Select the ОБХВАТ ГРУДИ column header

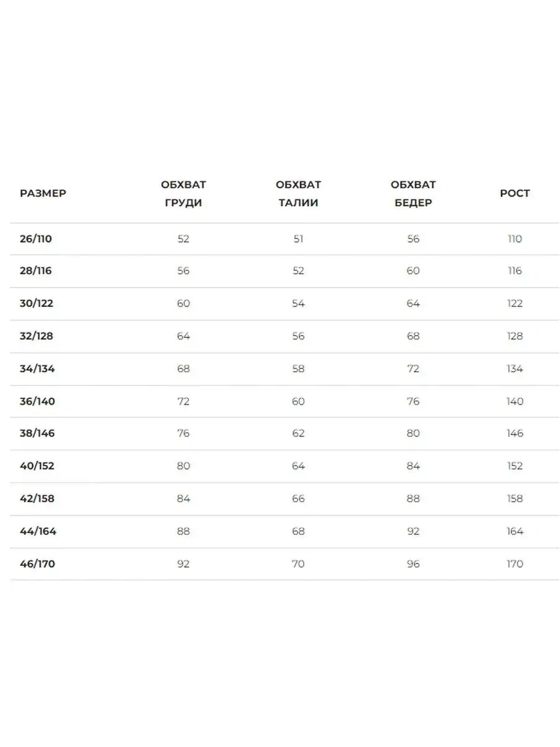point(184,194)
